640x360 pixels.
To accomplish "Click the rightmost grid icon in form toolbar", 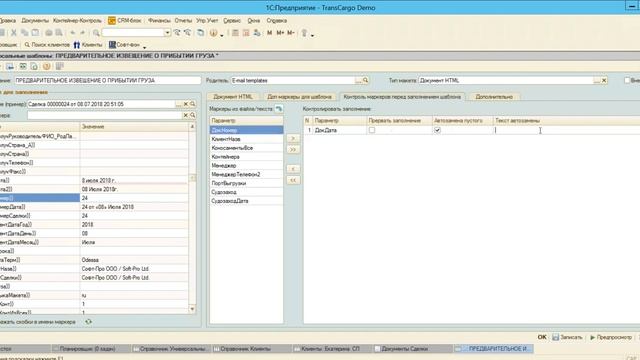I will point(60,67).
